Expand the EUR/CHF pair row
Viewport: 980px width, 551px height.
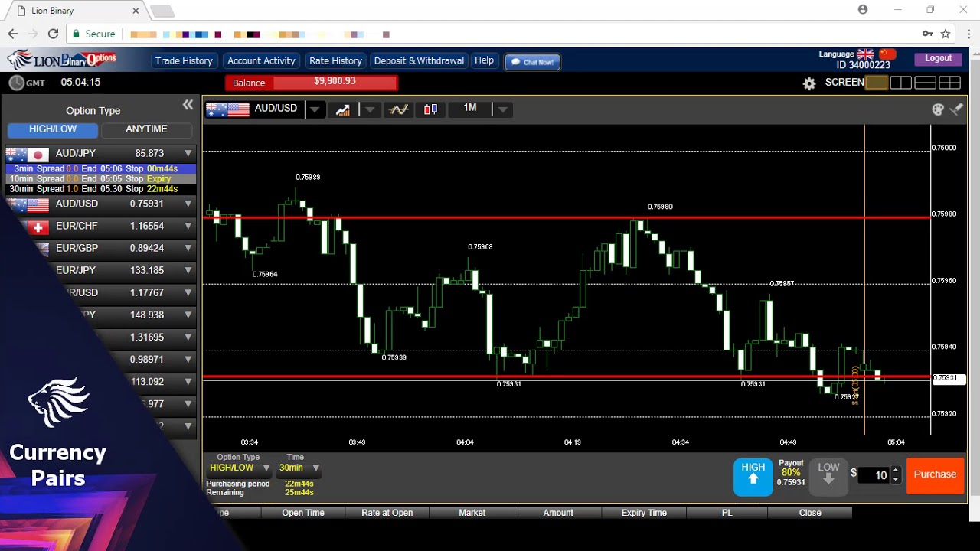coord(188,227)
